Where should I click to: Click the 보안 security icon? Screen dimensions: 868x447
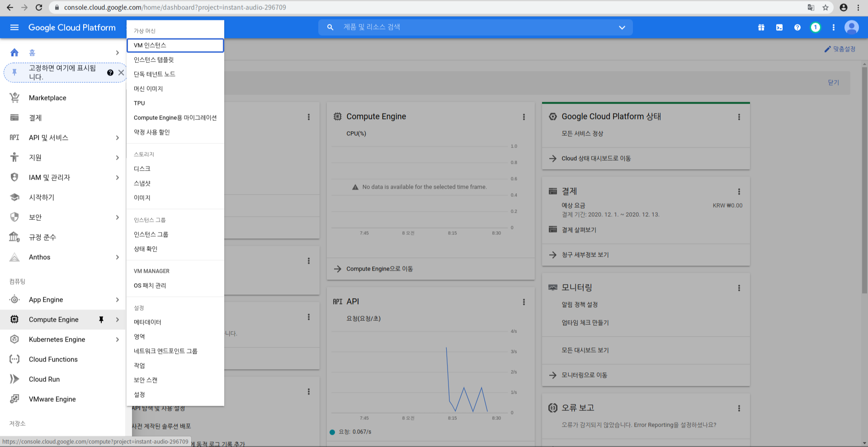14,217
